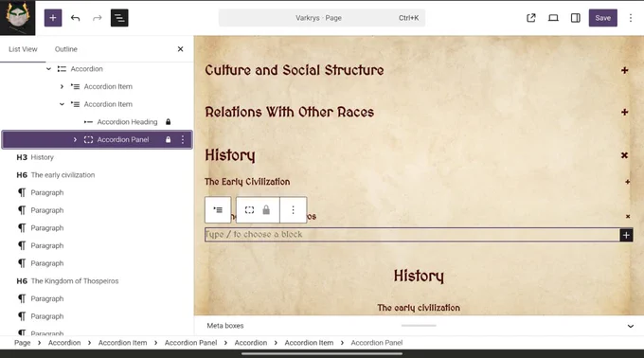Viewport: 644px width, 358px height.
Task: Click the redo arrow
Action: [98, 18]
